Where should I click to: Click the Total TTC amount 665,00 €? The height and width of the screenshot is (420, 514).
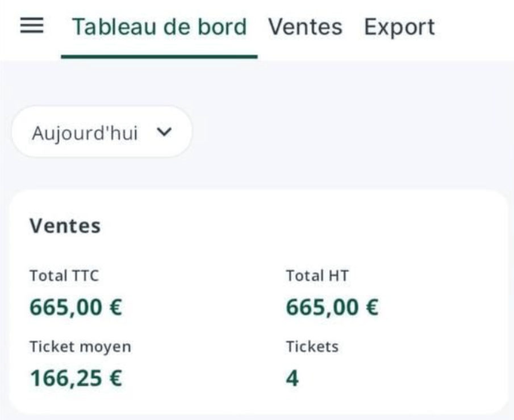[x=76, y=308]
